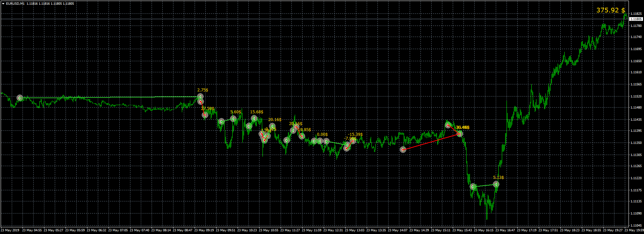Select the 0.00$ profit label
Screen dimensions: 644x234
pos(322,134)
